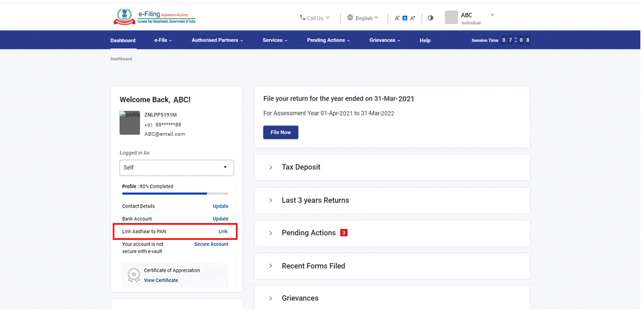Screen dimensions: 644x310
Task: Click Link next to Link Aadhaar to PAN
Action: point(222,231)
